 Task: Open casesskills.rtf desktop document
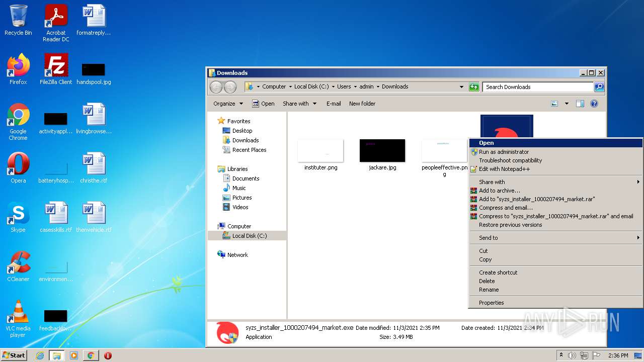[x=56, y=217]
